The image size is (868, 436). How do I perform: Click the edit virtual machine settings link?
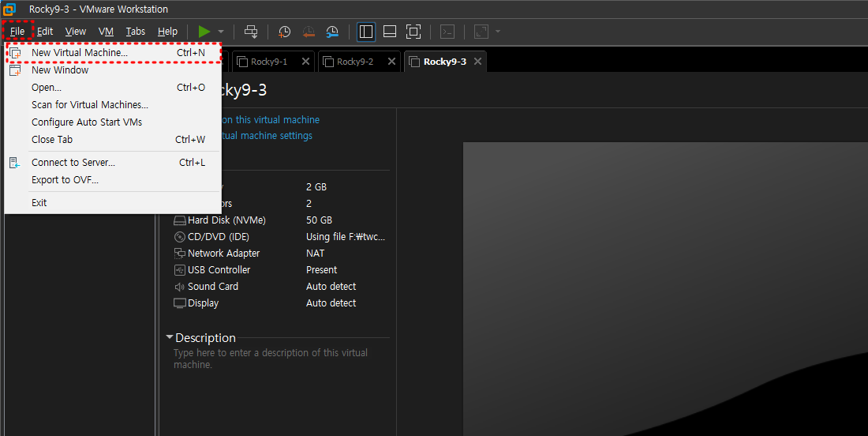tap(267, 136)
